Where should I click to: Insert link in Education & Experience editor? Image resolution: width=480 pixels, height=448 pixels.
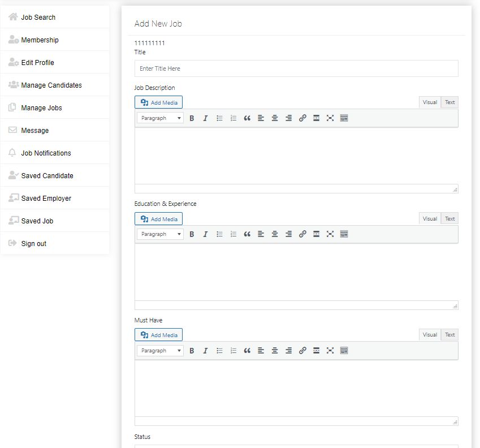pyautogui.click(x=302, y=234)
